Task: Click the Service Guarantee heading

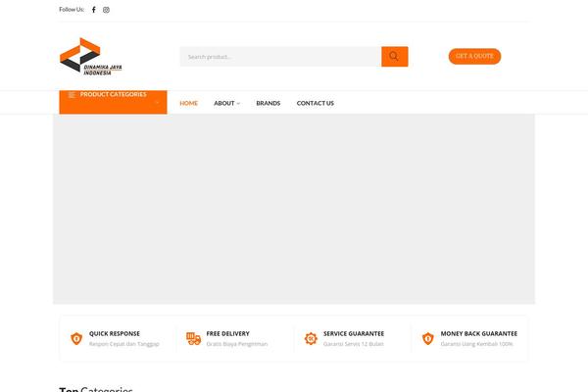Action: point(354,333)
